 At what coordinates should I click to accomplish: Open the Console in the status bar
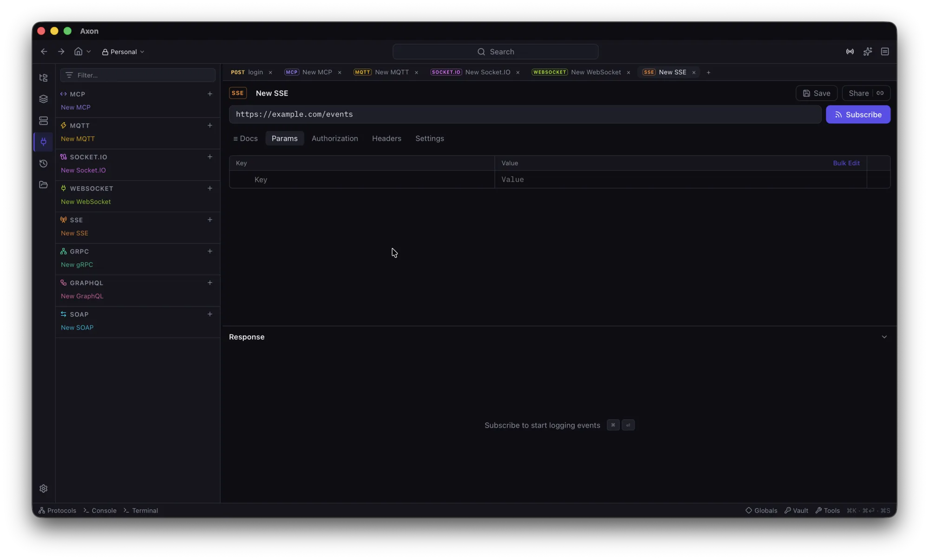pyautogui.click(x=100, y=510)
